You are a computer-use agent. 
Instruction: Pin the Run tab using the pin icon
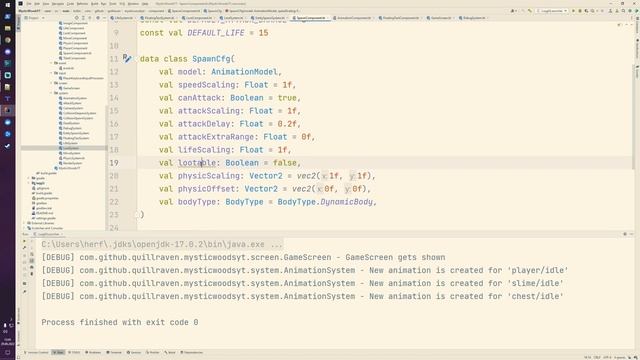[x=24, y=292]
